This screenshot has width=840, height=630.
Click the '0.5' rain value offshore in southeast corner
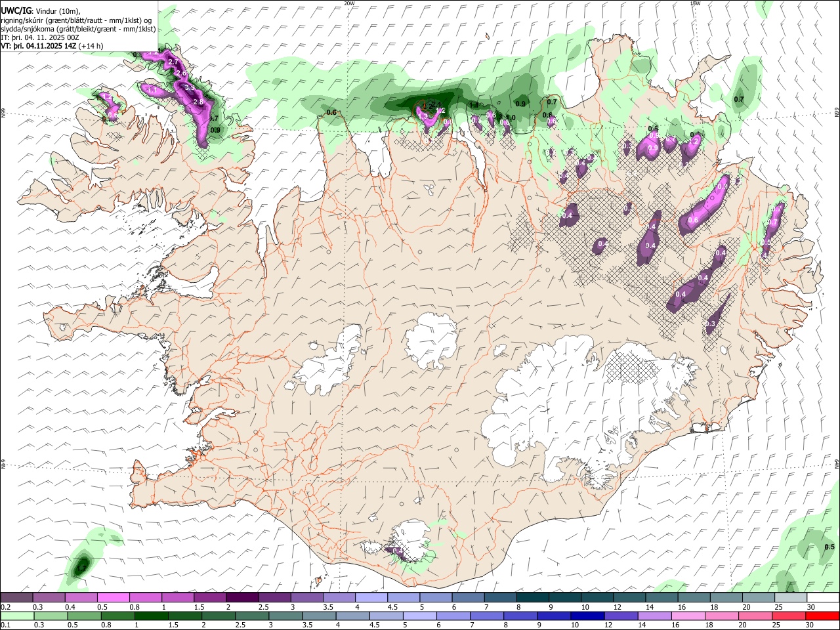(x=829, y=547)
